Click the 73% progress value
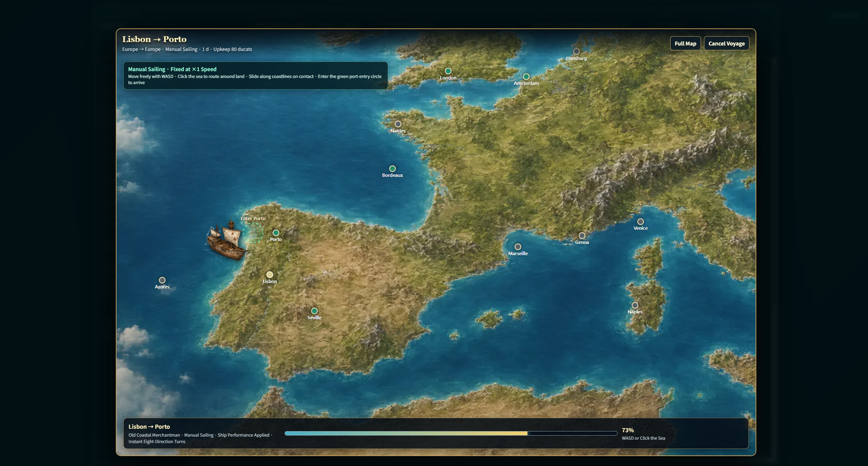 coord(628,430)
